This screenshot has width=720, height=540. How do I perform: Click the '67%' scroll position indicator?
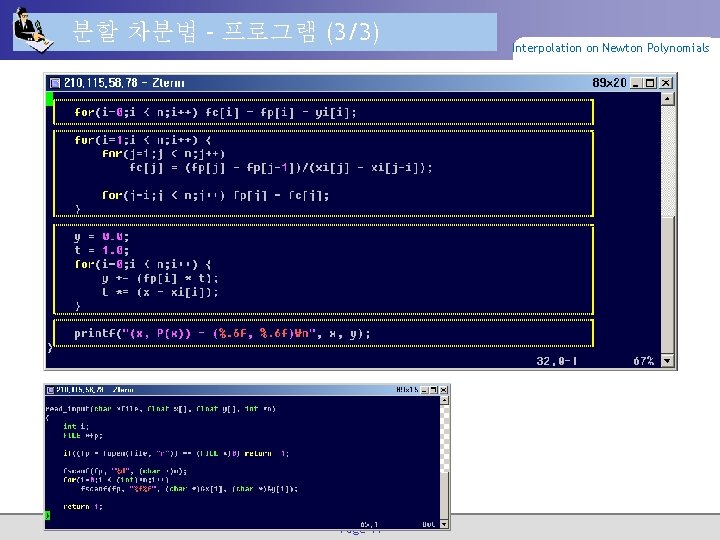(x=644, y=361)
